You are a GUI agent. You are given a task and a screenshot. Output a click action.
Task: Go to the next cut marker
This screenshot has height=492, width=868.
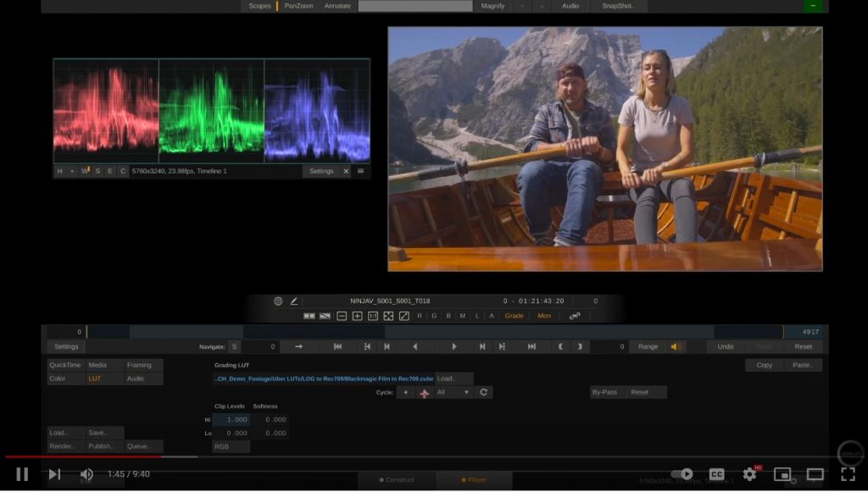click(x=502, y=347)
